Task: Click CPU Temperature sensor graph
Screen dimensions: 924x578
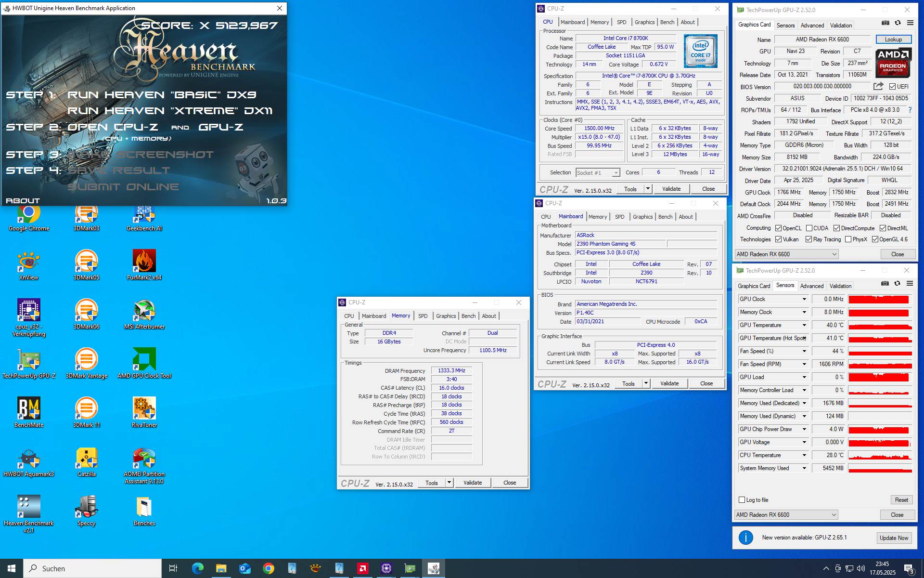Action: (880, 455)
